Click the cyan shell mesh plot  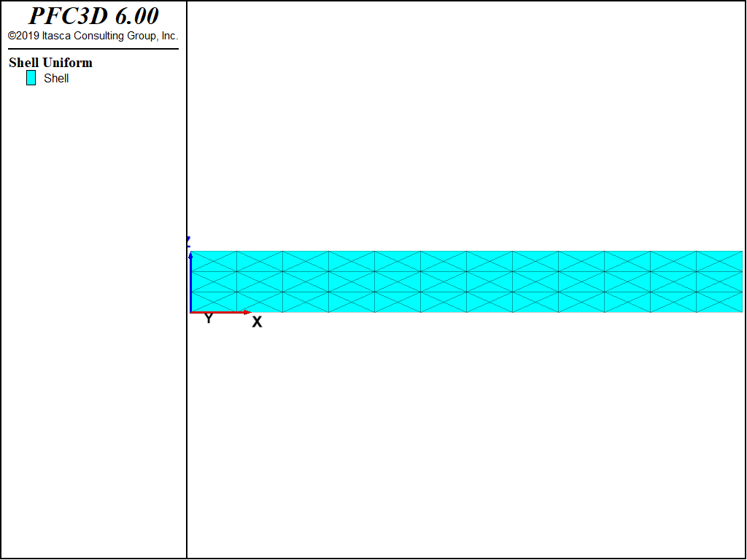coord(466,281)
